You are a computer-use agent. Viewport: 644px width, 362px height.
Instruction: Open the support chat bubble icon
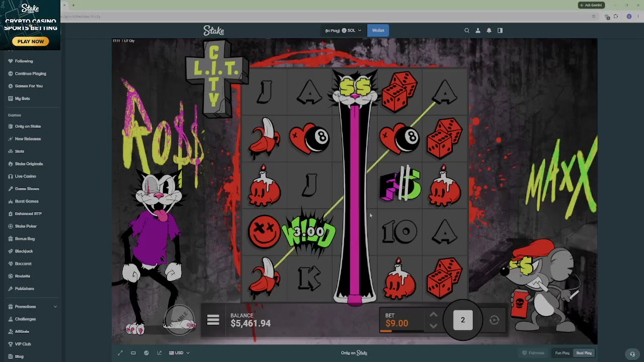tap(632, 353)
